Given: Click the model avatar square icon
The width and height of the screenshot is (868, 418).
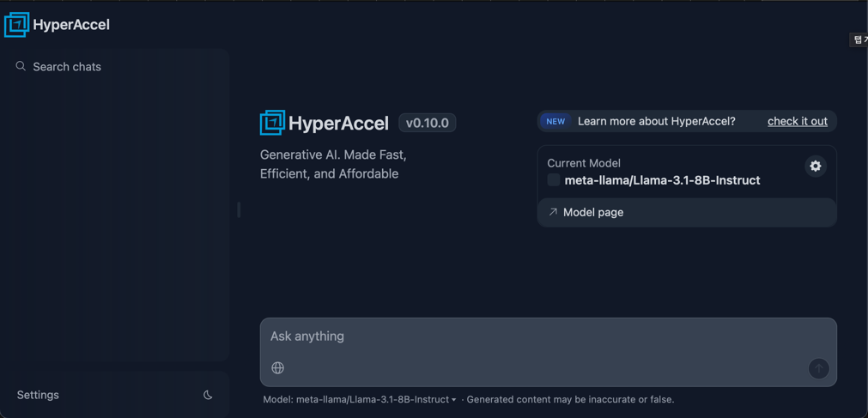Looking at the screenshot, I should [x=554, y=180].
